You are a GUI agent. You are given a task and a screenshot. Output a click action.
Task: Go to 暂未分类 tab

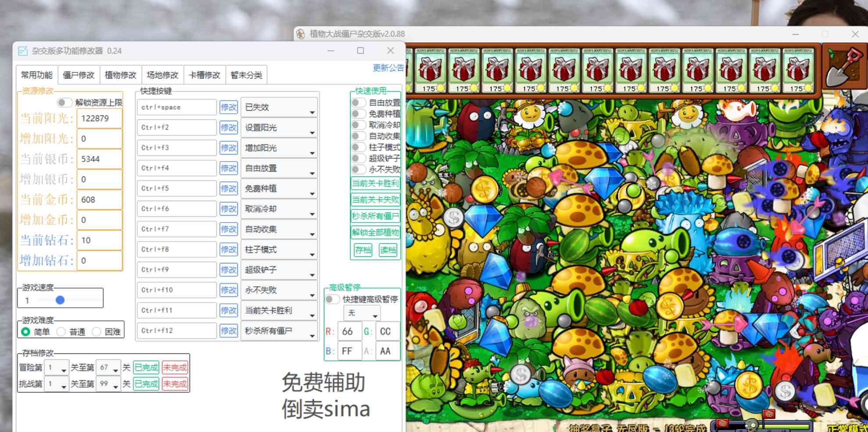246,75
